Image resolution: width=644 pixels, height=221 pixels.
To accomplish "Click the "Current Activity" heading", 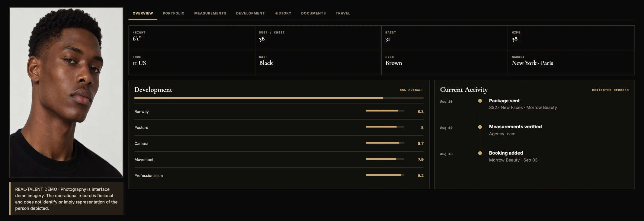I will [x=464, y=90].
